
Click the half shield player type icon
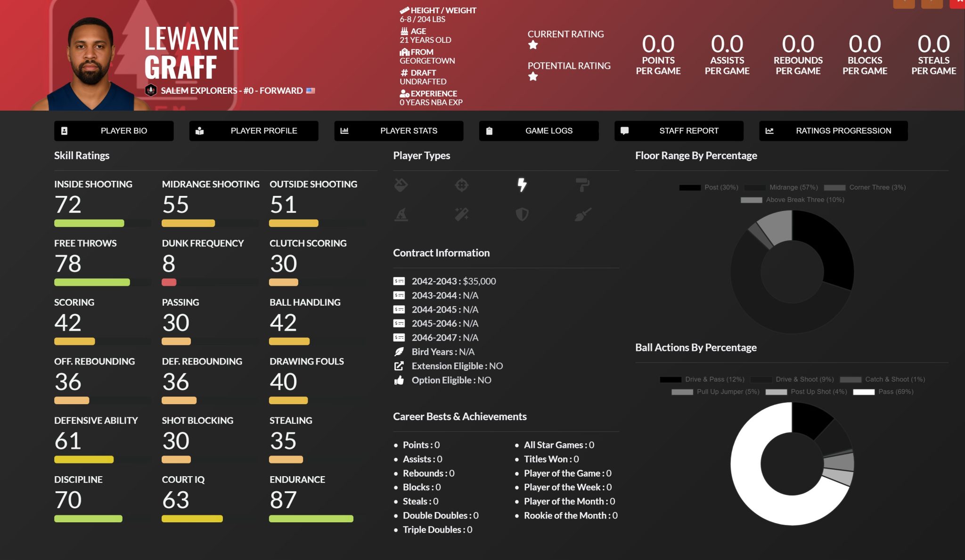522,215
